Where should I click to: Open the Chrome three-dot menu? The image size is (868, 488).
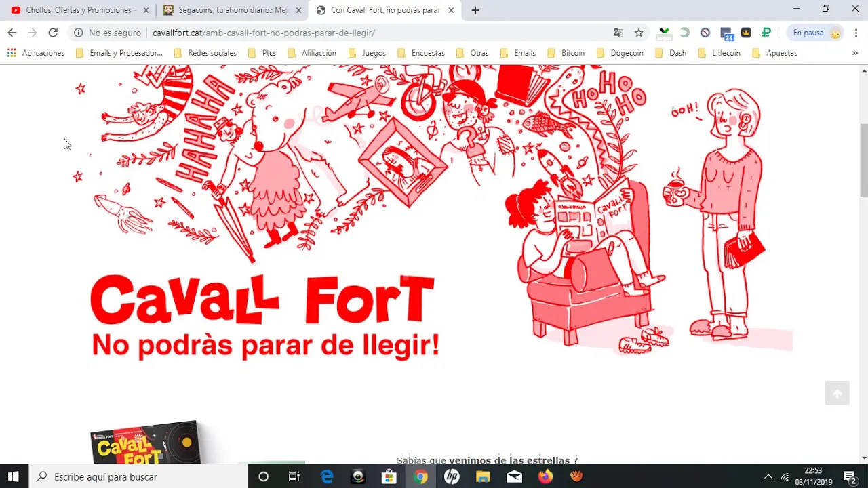tap(856, 33)
